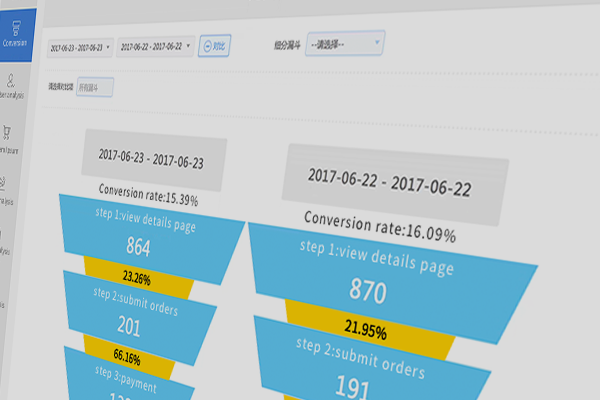Select funnel step with value 864
This screenshot has width=600, height=400.
tap(151, 239)
